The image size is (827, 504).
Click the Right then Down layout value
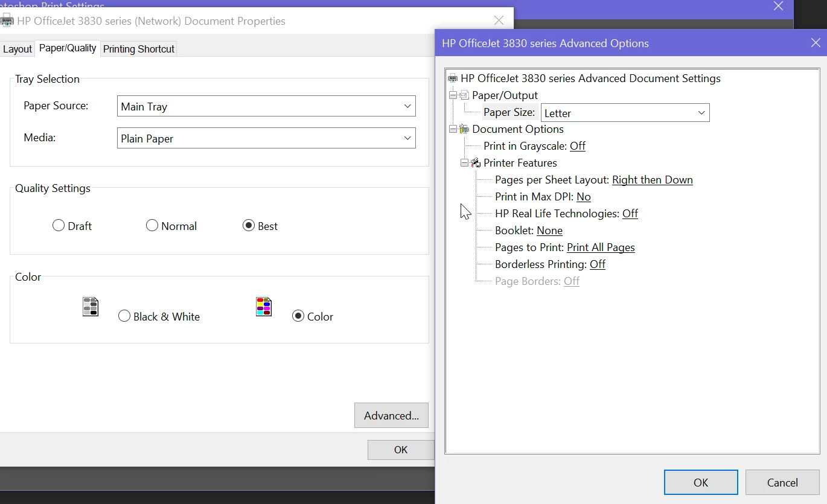click(x=653, y=180)
